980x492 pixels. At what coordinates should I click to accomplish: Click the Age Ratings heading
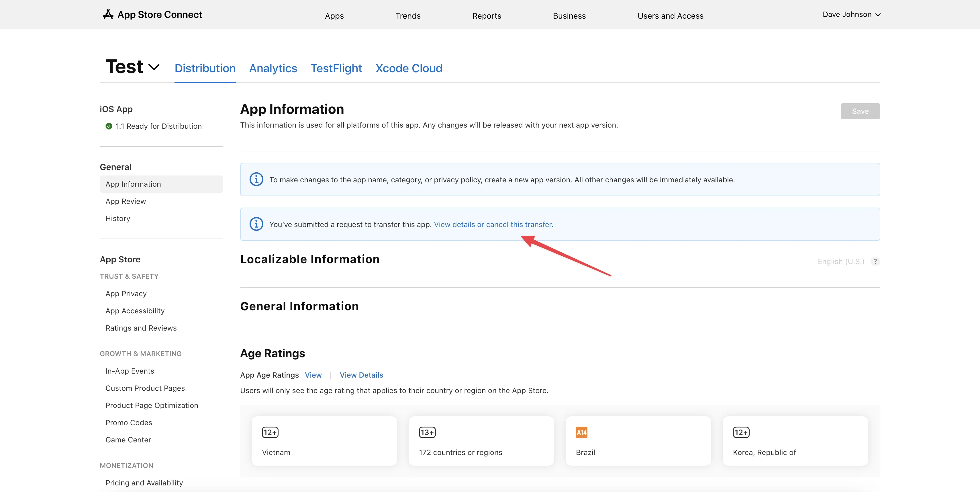point(273,354)
